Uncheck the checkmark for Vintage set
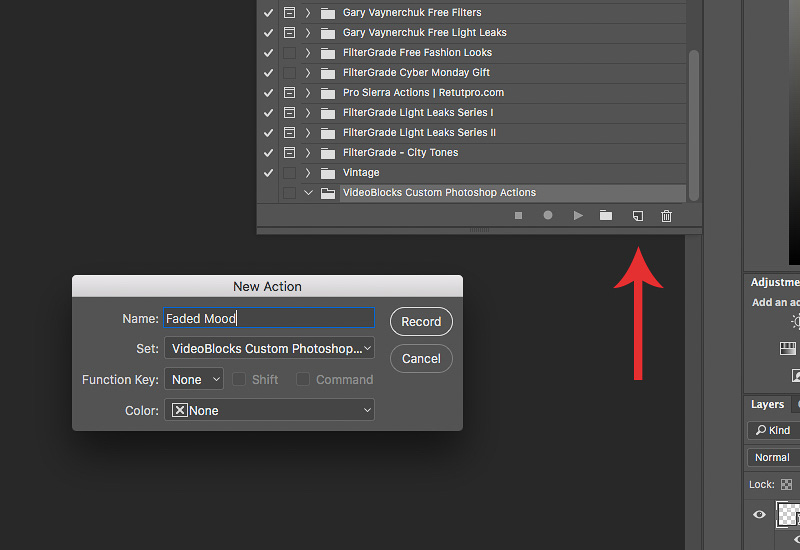 tap(268, 172)
